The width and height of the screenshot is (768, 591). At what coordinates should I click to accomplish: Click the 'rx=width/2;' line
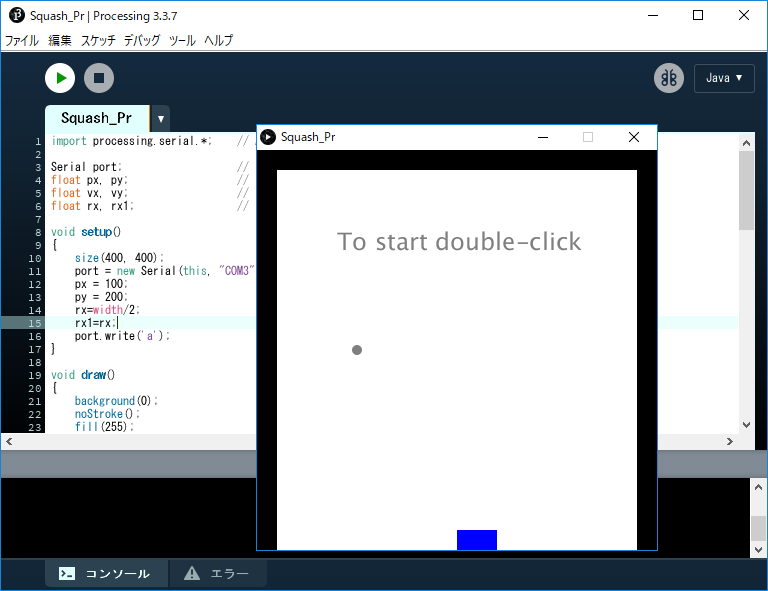(107, 310)
